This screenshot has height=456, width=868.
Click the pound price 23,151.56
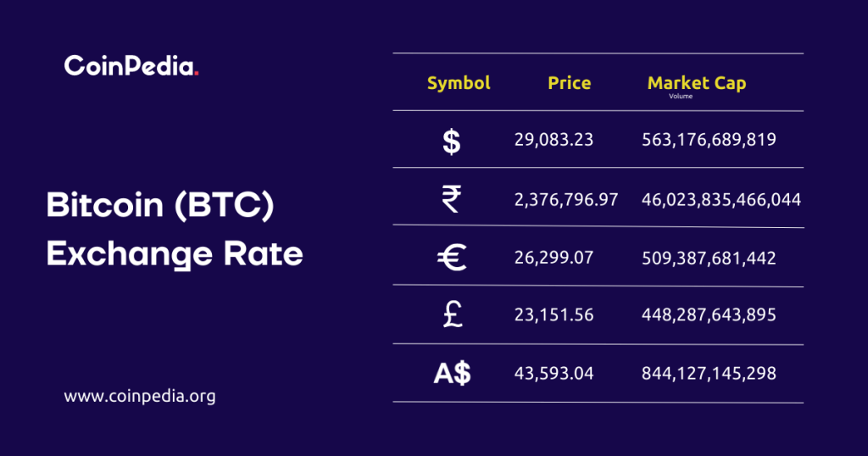click(x=554, y=315)
